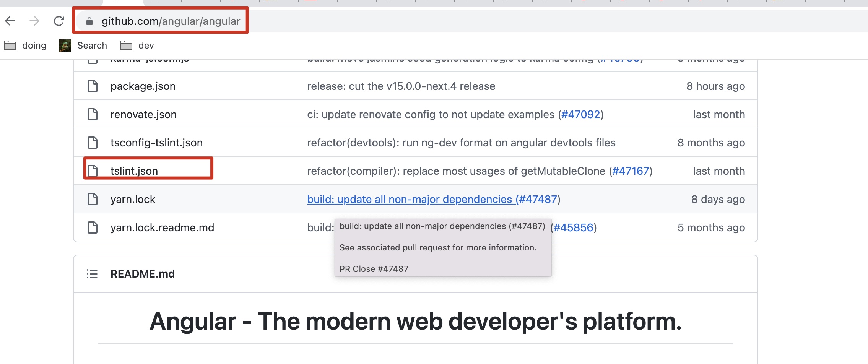Click the file icon beside yarn.lock
This screenshot has width=868, height=364.
pyautogui.click(x=93, y=199)
